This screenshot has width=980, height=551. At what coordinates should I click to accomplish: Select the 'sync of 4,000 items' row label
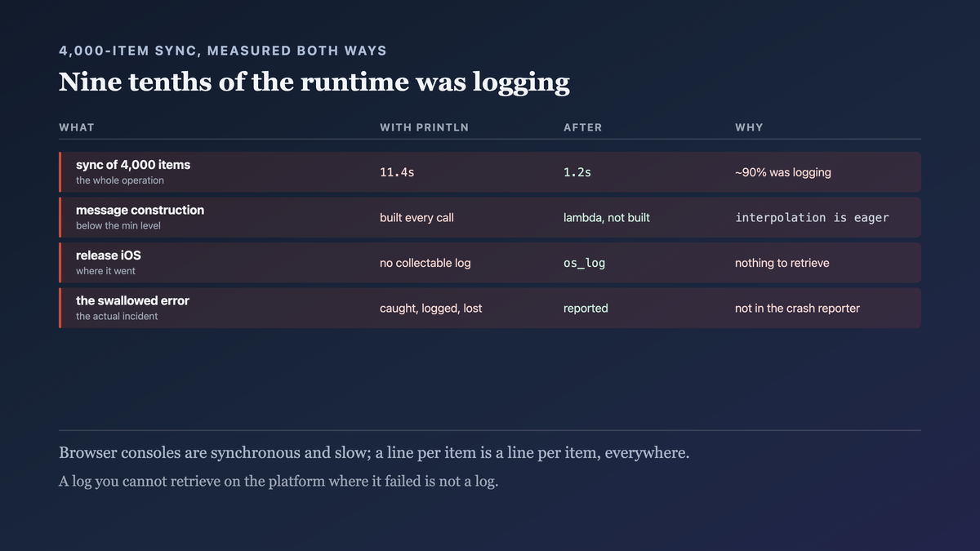click(133, 165)
